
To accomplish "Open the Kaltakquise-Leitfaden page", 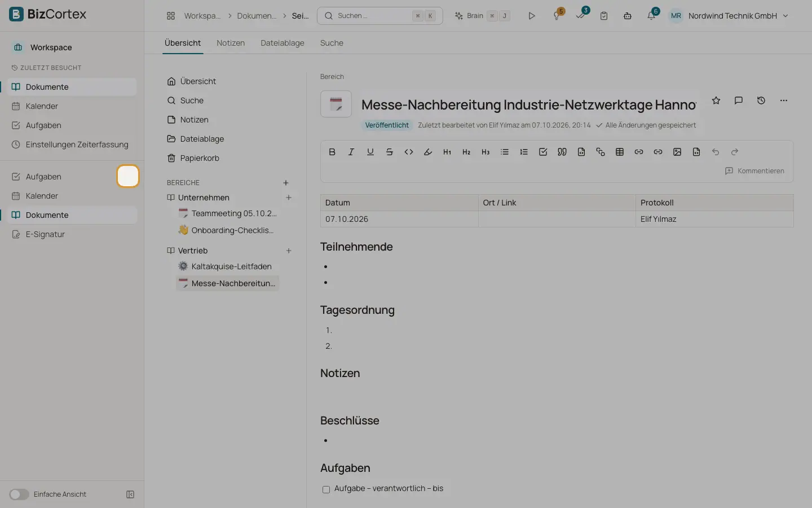I will coord(228,266).
